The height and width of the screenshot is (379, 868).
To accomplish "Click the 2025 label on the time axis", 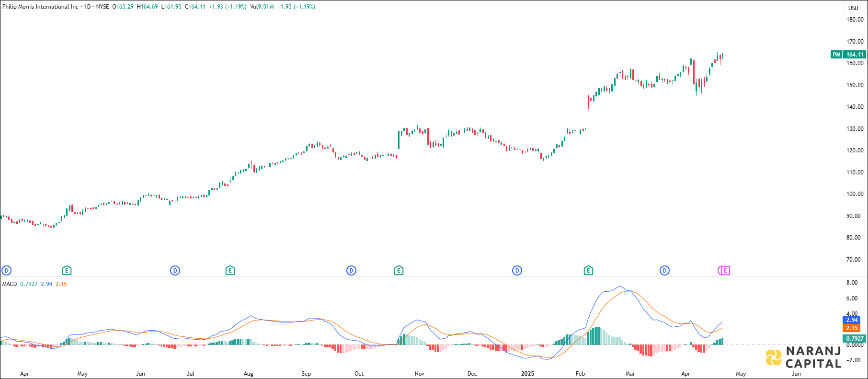I will coord(527,374).
